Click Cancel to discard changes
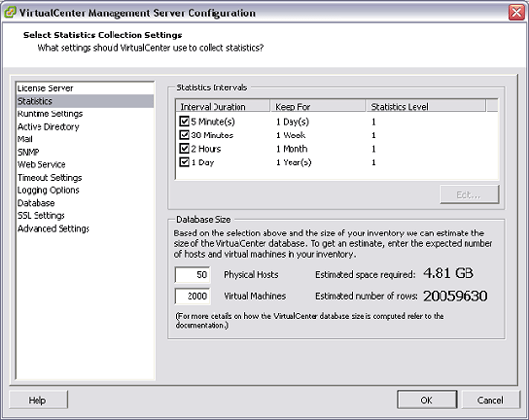Viewport: 529px width, 420px height. 491,400
